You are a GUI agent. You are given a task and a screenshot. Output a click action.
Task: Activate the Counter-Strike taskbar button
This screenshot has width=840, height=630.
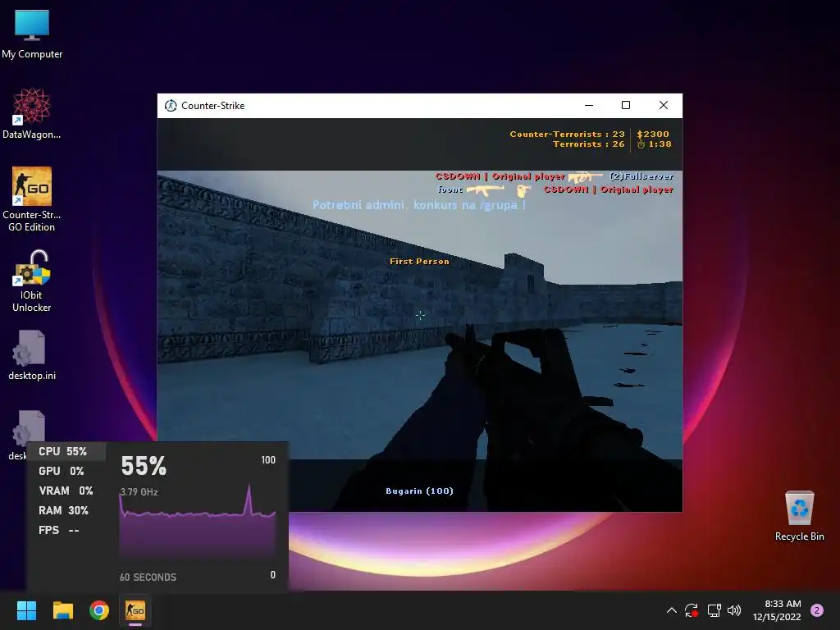135,610
